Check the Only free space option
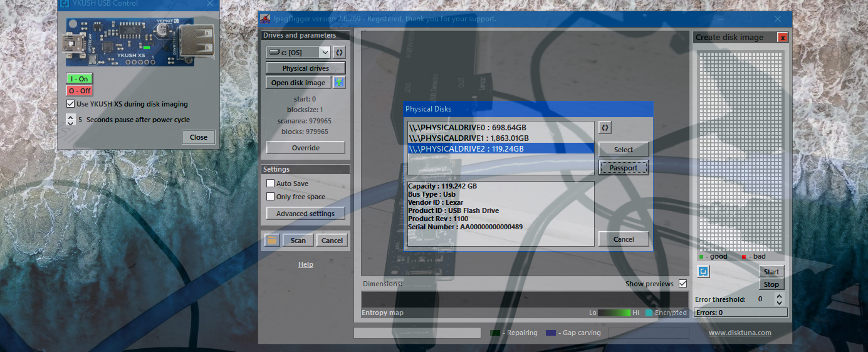The image size is (868, 352). [x=271, y=197]
